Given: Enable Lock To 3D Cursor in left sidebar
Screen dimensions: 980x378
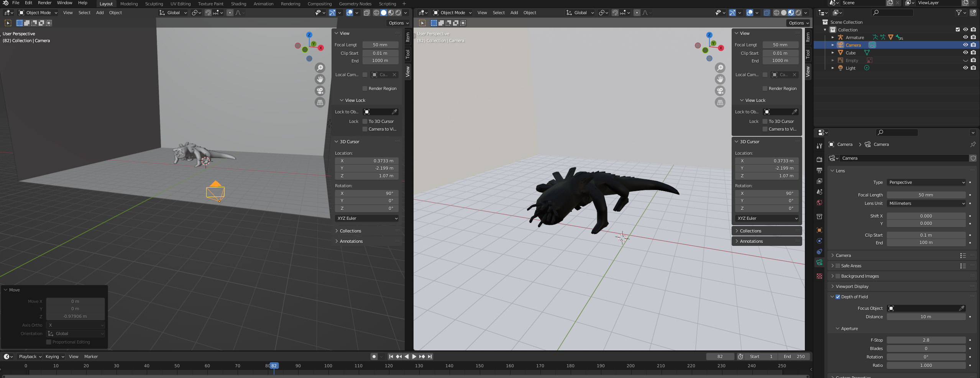Looking at the screenshot, I should coord(365,121).
